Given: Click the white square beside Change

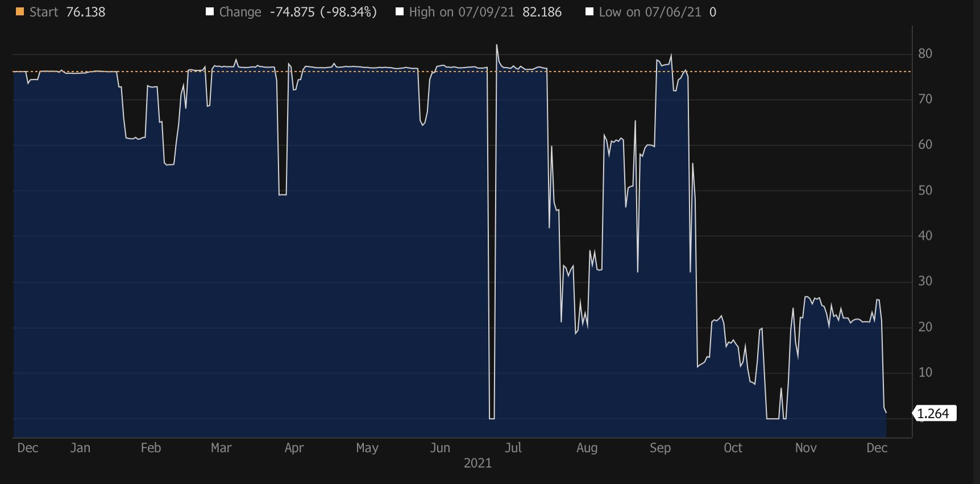Looking at the screenshot, I should click(x=210, y=12).
